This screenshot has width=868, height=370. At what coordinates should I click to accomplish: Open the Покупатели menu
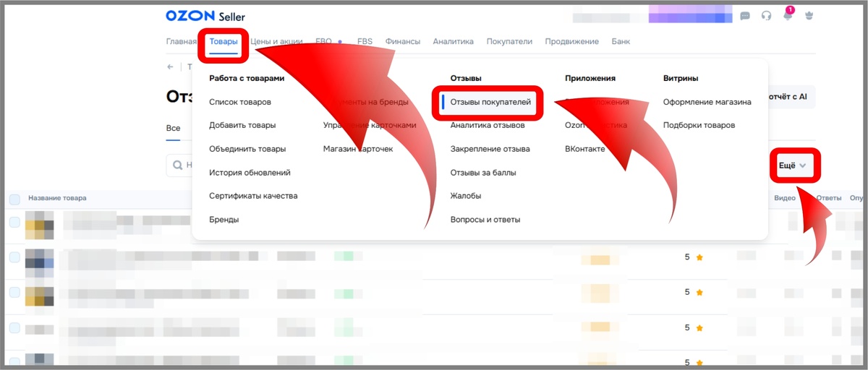point(509,42)
